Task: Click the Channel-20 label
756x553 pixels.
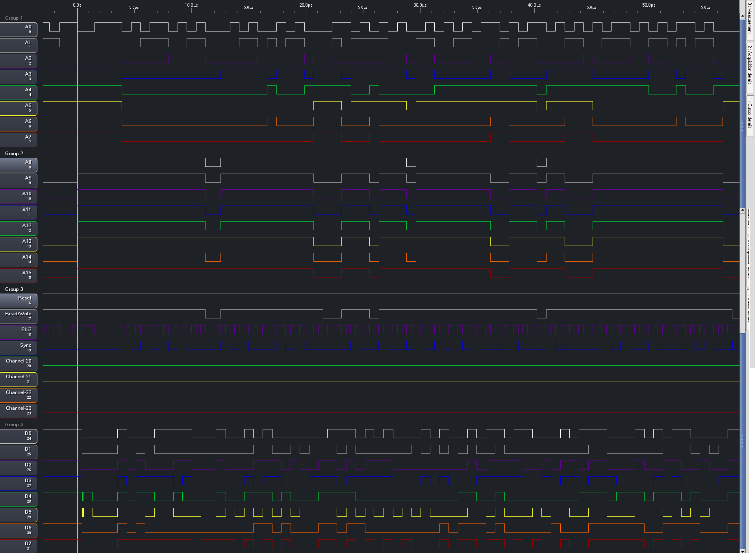Action: click(x=19, y=364)
